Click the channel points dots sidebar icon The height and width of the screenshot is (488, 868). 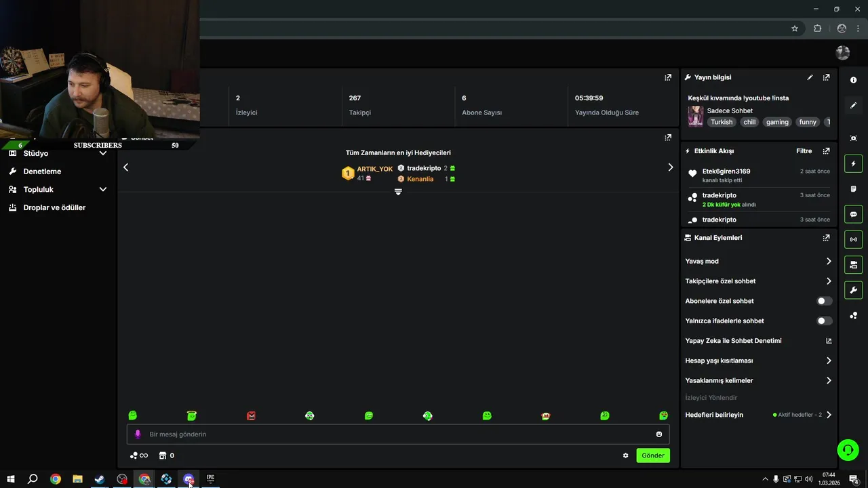853,316
